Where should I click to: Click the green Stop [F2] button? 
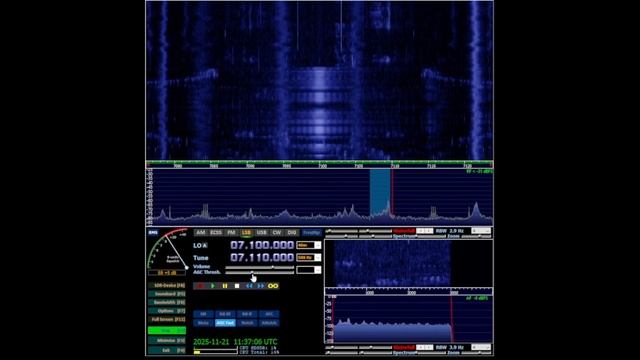point(167,331)
